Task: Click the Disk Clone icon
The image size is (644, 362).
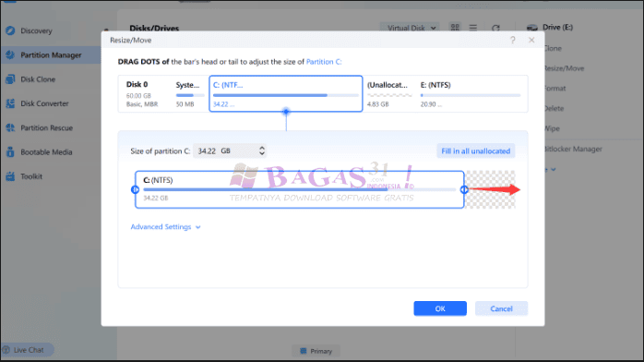Action: coord(10,78)
